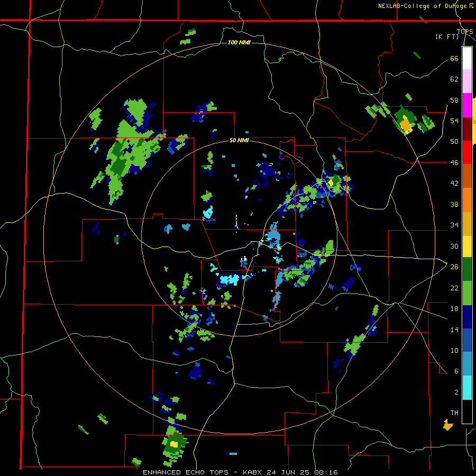Click the '24 JUN 25' date in caption
Screen dimensions: 476x476
[x=289, y=472]
